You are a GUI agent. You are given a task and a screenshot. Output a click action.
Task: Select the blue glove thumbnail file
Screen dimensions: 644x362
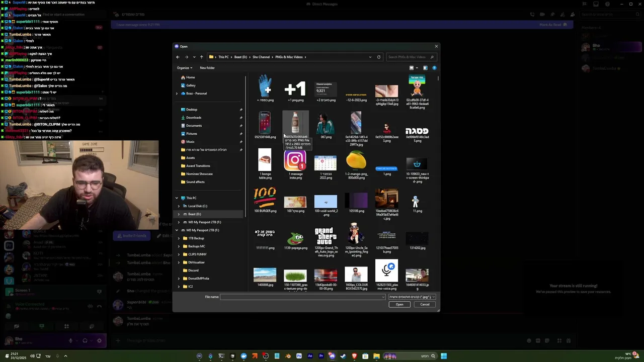pyautogui.click(x=265, y=88)
